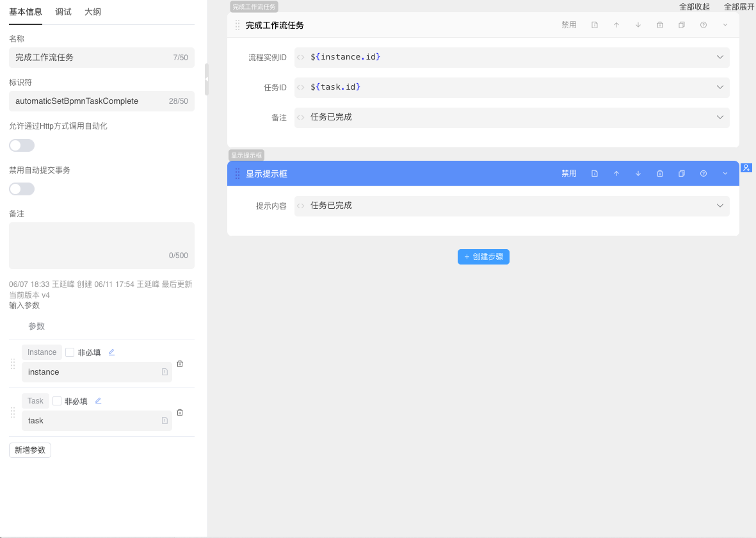Copy the 显示提示框 step
The image size is (756, 538).
(x=682, y=174)
